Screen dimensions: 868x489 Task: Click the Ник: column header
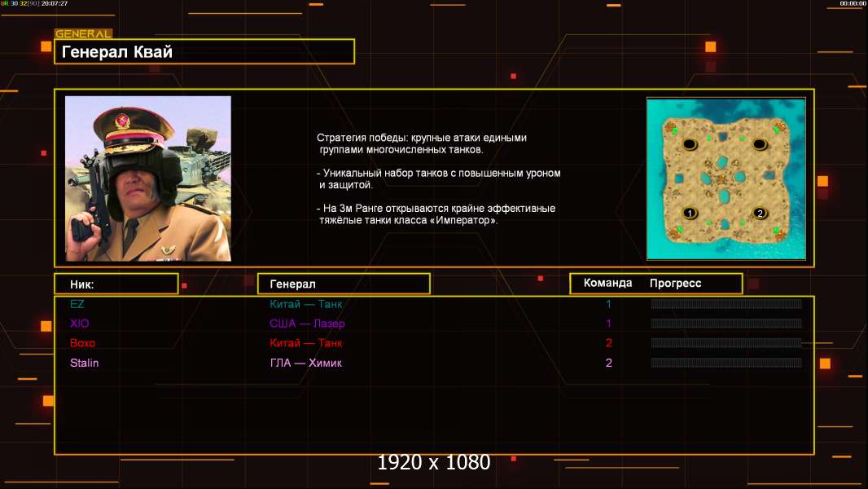116,284
